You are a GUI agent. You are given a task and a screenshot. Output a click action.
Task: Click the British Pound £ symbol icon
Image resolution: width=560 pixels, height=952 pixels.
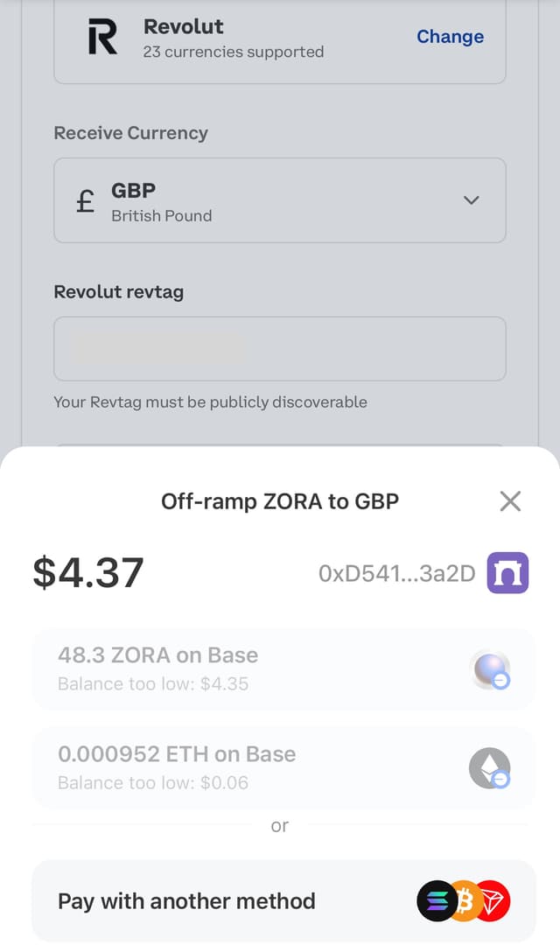84,200
